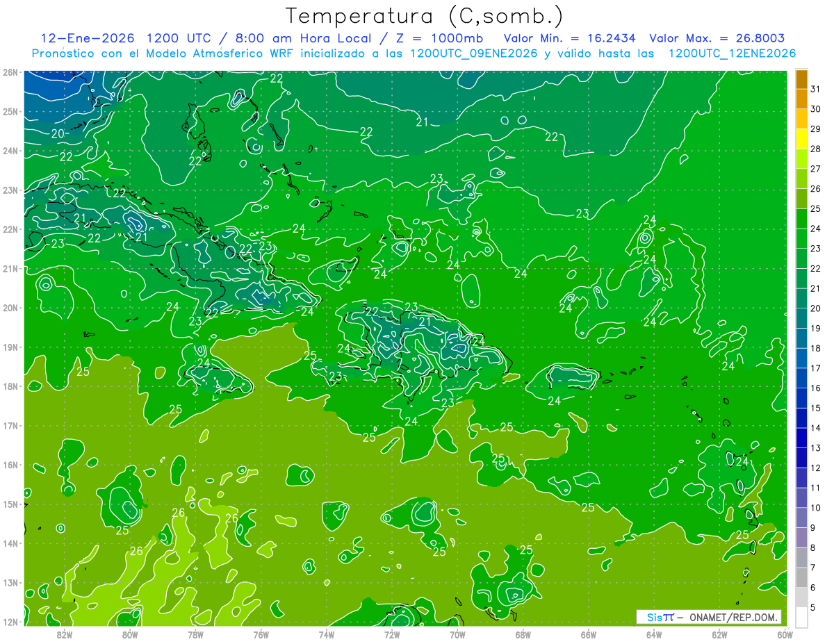Pick the orange legend band between 30 and 31
This screenshot has width=834, height=644.
801,99
